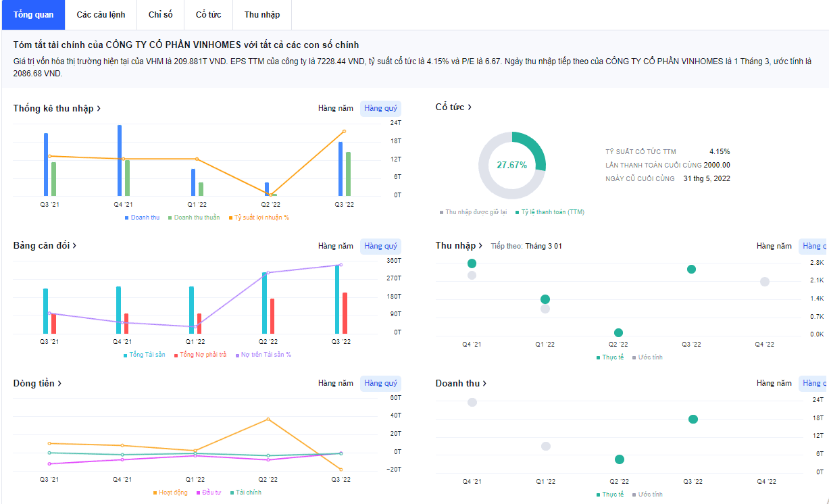Toggle Ước tính legend in Thu nhập chart

click(x=647, y=357)
